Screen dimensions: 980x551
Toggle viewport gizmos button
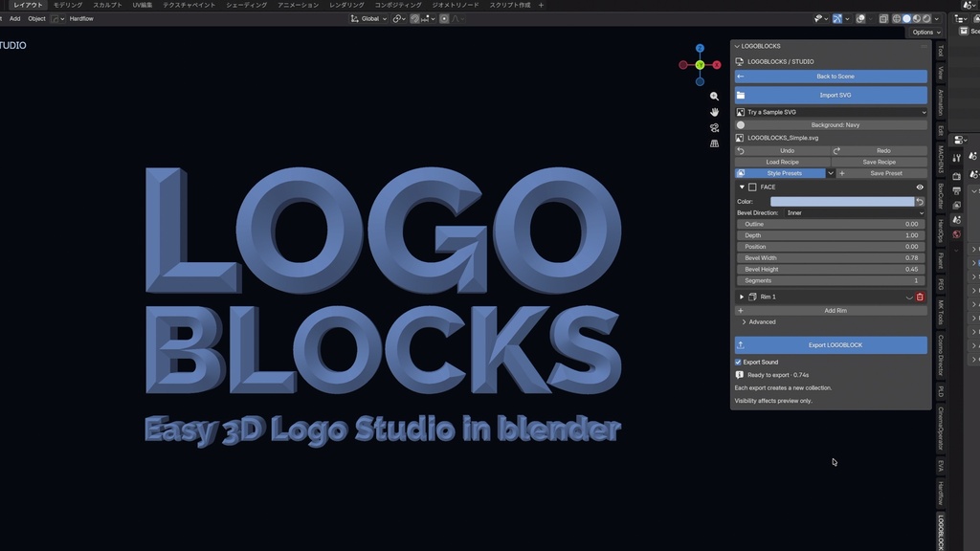point(837,19)
